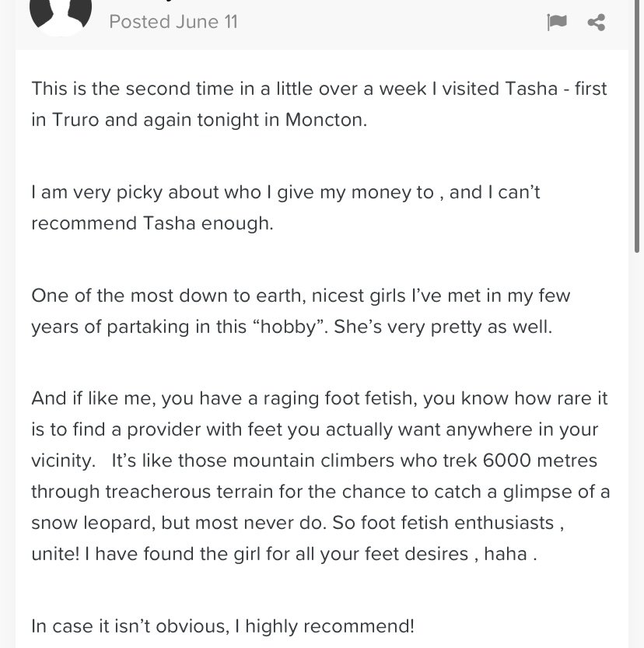The image size is (644, 648).
Task: Click the word "Truro" in the first paragraph
Action: point(75,120)
